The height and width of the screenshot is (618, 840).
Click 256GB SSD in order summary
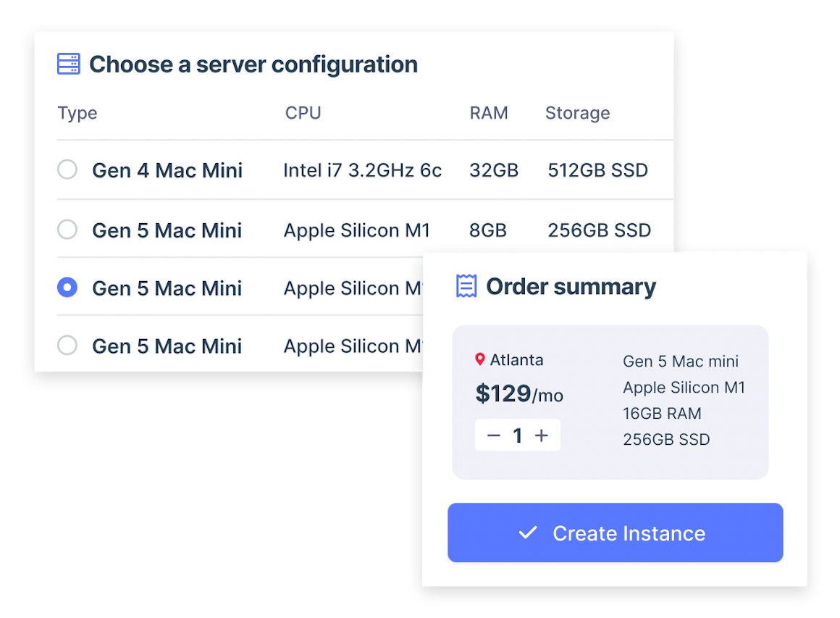666,440
